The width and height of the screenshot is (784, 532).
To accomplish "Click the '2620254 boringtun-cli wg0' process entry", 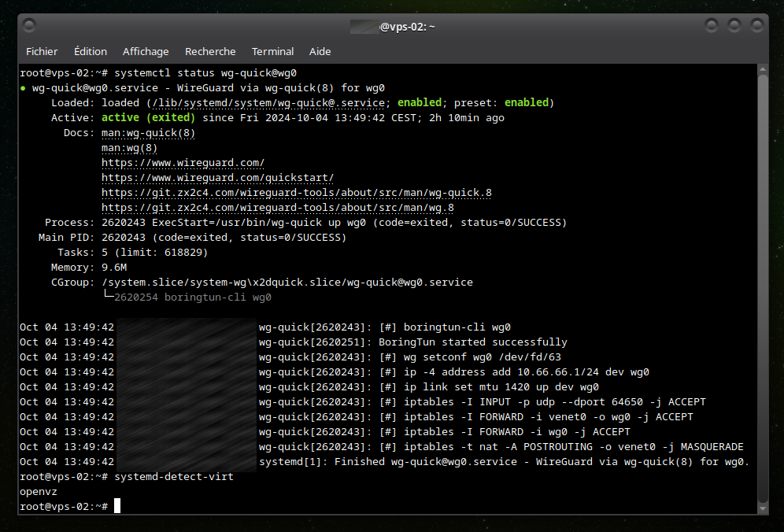I will point(193,297).
